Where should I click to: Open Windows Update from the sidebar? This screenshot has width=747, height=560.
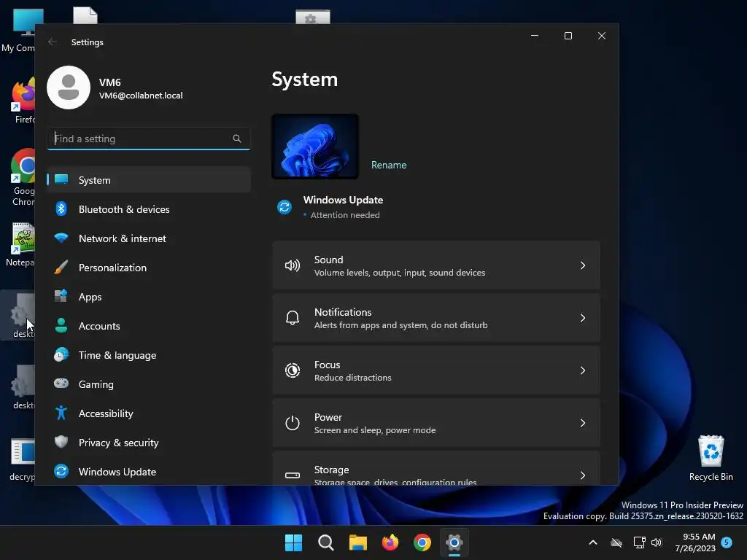point(149,472)
